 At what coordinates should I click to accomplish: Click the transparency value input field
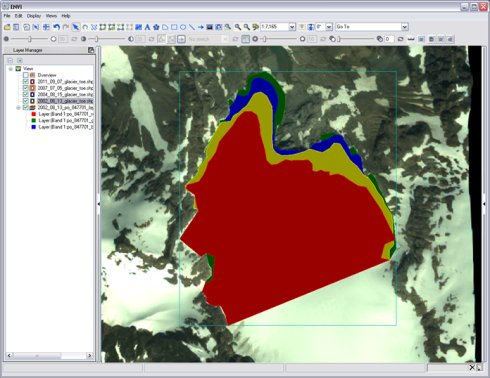tap(389, 39)
